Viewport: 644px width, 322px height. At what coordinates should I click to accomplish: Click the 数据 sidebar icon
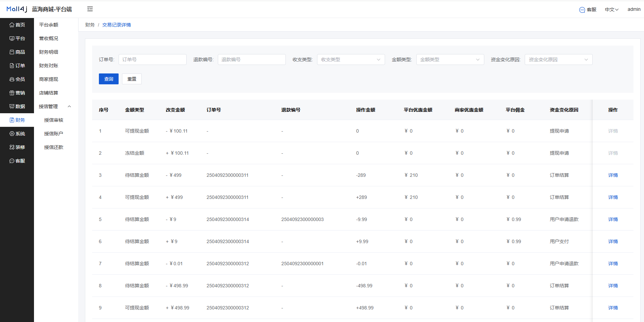point(12,106)
